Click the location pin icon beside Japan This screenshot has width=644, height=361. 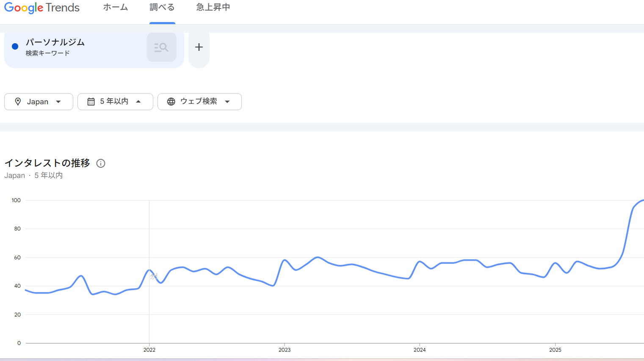[18, 102]
